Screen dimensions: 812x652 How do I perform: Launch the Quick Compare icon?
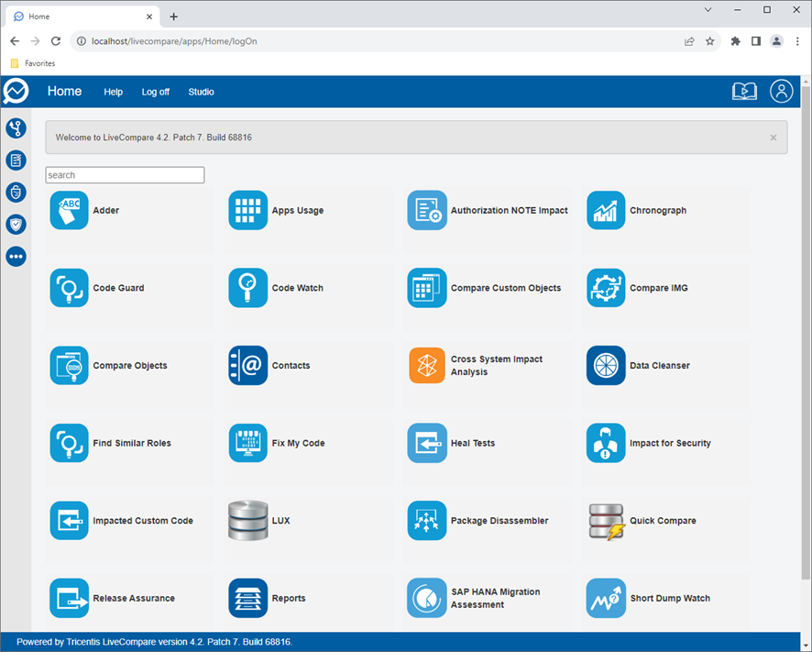pos(606,522)
